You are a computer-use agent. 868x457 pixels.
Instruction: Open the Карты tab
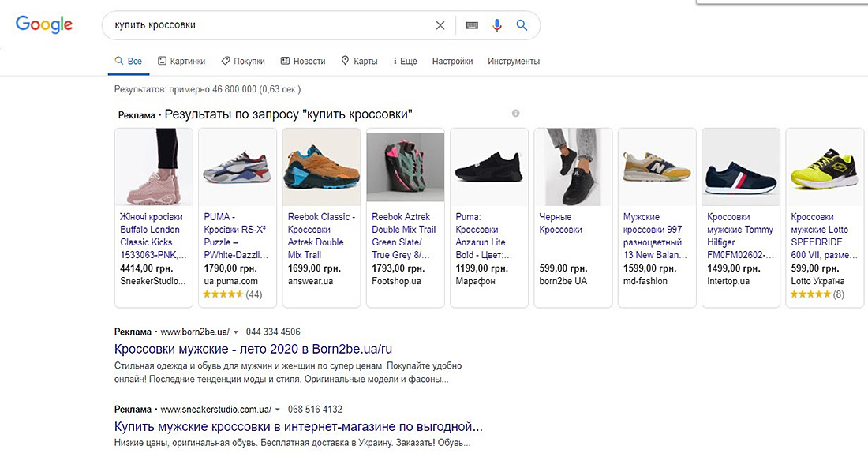click(359, 61)
